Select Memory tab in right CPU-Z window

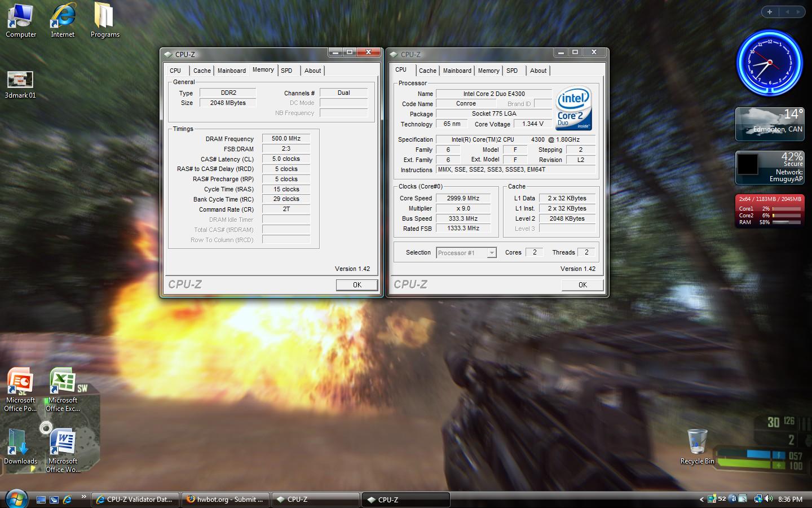pyautogui.click(x=488, y=71)
